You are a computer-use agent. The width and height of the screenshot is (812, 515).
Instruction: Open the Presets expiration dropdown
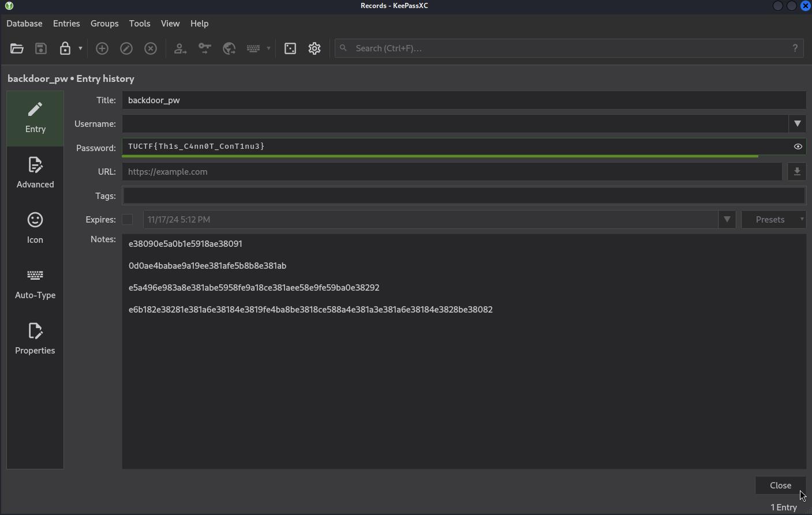point(773,220)
